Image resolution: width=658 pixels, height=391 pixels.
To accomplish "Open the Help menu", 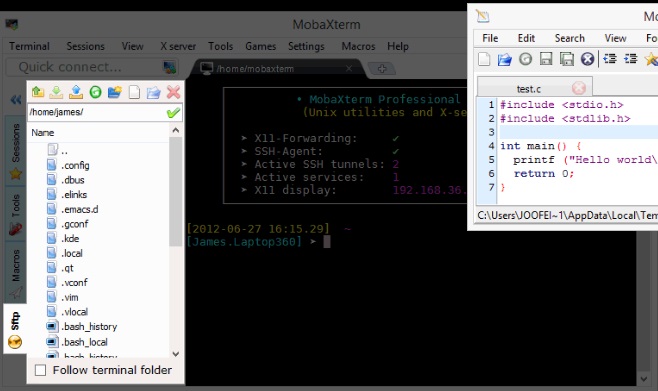I will click(398, 46).
